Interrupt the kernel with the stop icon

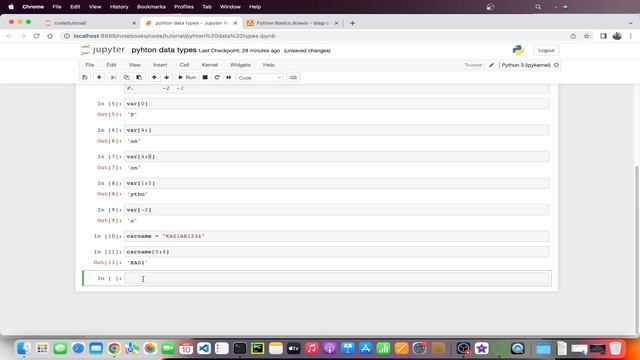click(x=205, y=77)
